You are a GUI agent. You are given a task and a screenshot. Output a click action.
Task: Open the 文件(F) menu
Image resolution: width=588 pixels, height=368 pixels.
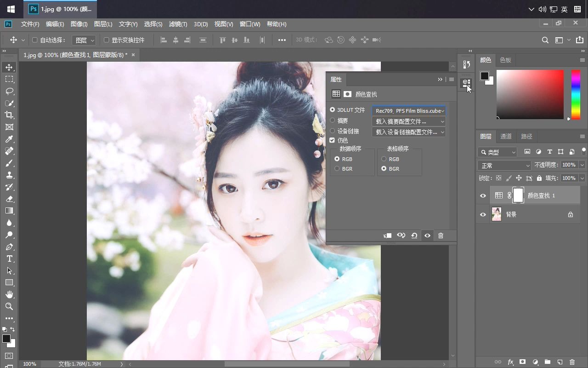[30, 24]
